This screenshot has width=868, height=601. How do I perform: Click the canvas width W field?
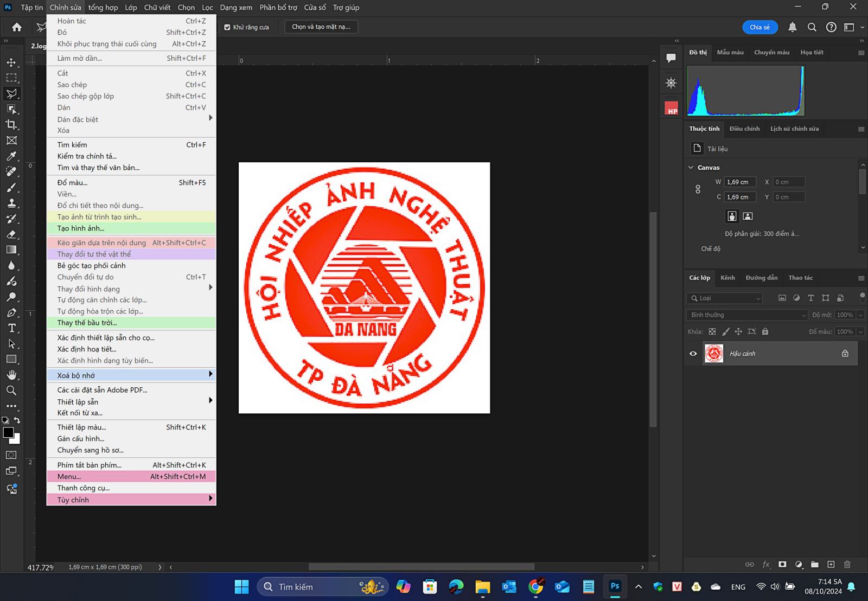[740, 182]
